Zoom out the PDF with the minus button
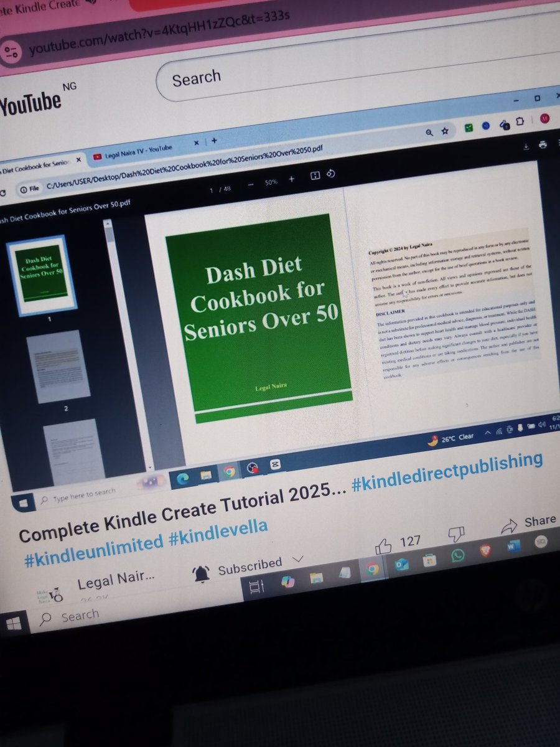 point(250,184)
